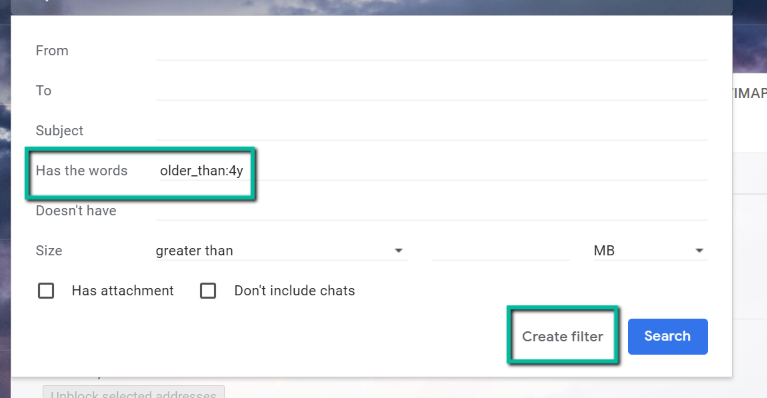767x398 pixels.
Task: Click into the To input field
Action: point(431,91)
